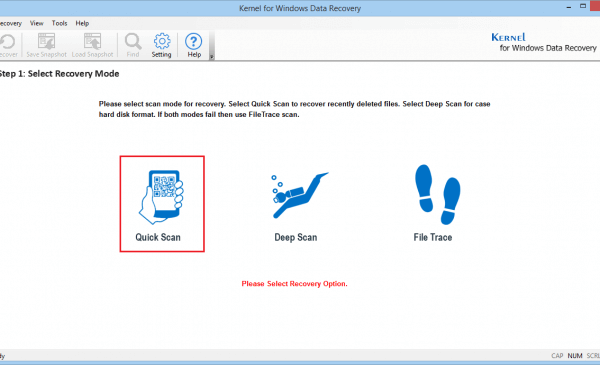This screenshot has height=365, width=600.
Task: Click the Quick Scan label text
Action: coord(158,237)
